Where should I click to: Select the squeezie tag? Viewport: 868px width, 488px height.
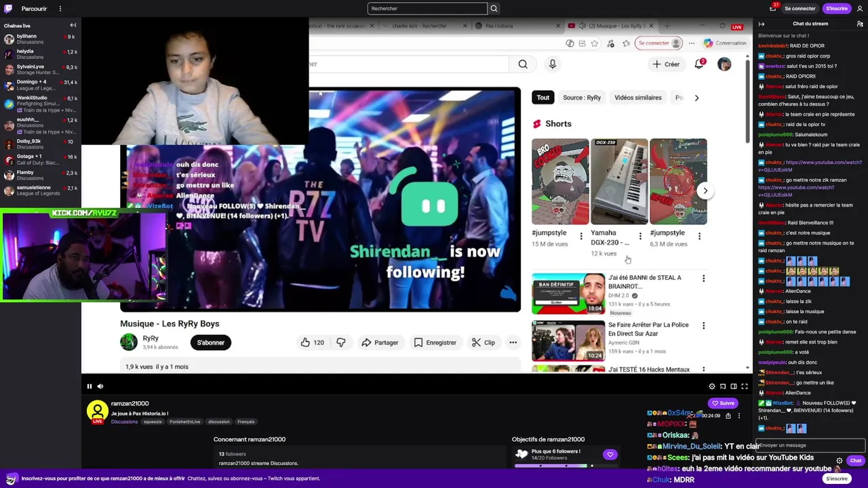click(153, 422)
